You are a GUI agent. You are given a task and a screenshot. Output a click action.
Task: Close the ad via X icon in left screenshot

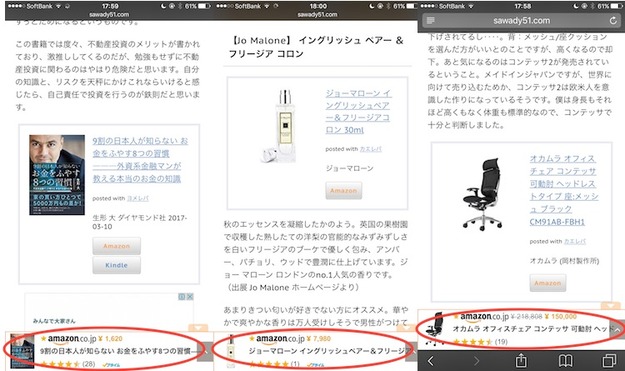tap(190, 296)
